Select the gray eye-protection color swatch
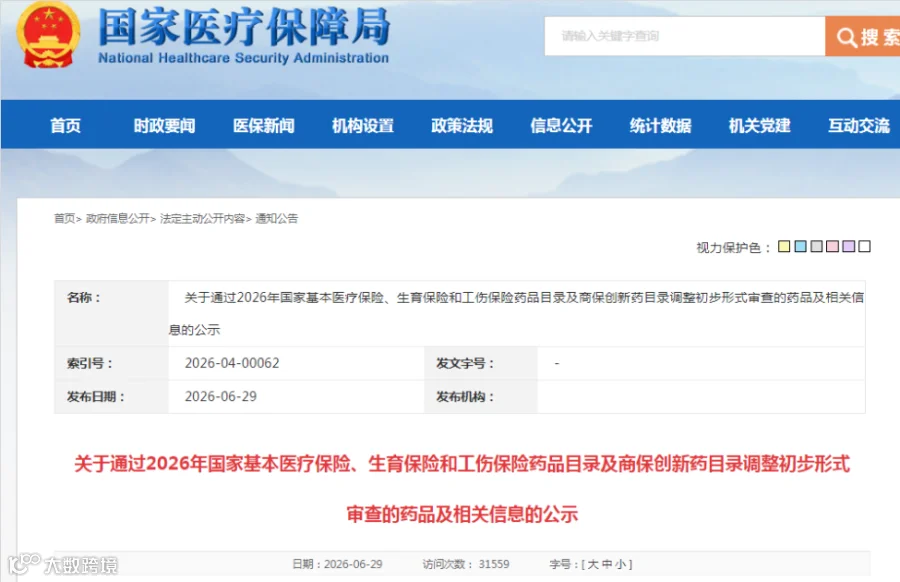Viewport: 900px width, 582px height. 816,246
